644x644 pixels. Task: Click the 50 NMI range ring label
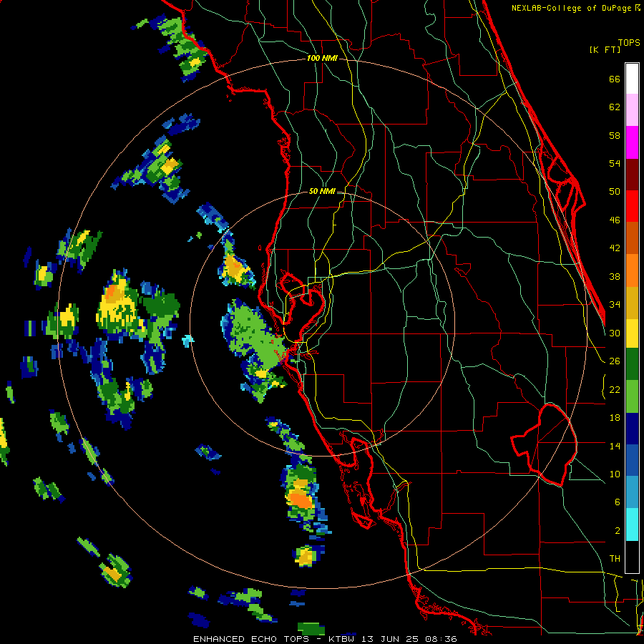(x=322, y=191)
